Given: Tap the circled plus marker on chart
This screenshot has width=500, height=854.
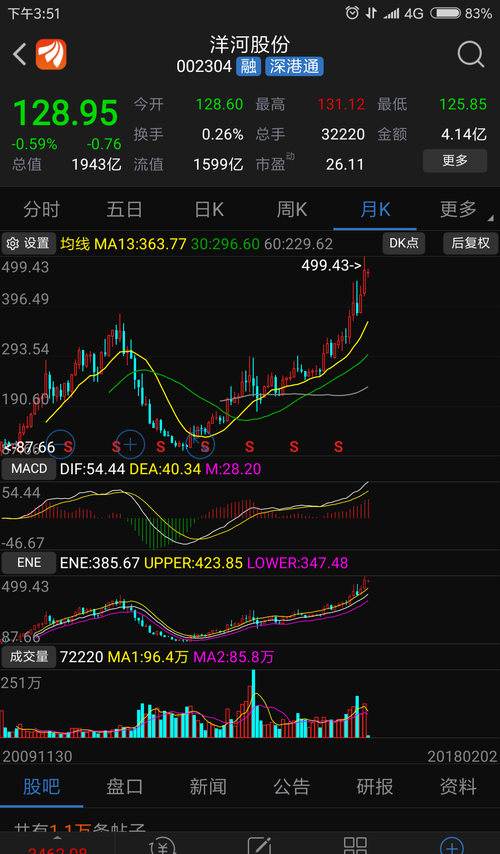Looking at the screenshot, I should coord(130,445).
